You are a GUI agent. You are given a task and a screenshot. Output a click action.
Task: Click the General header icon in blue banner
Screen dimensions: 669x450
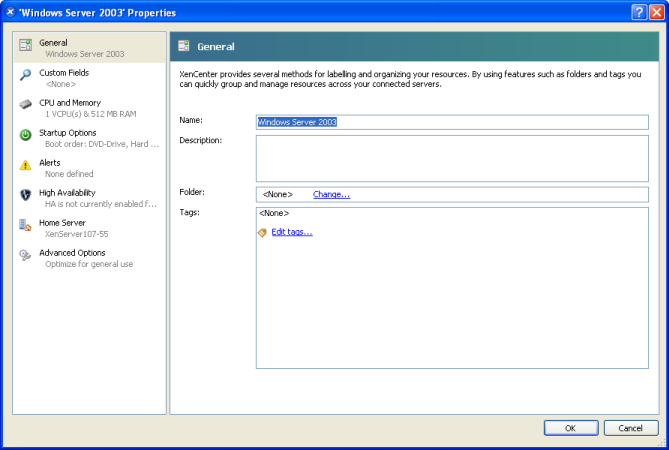[x=184, y=46]
